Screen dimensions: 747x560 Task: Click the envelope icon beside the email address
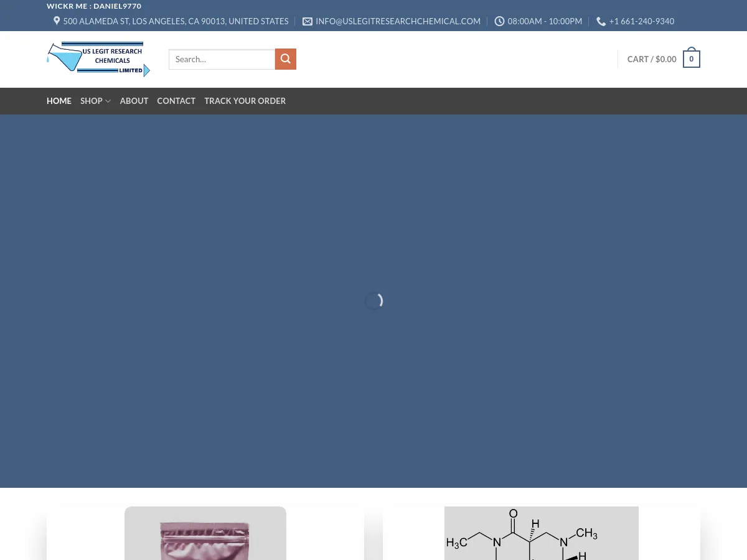coord(308,21)
